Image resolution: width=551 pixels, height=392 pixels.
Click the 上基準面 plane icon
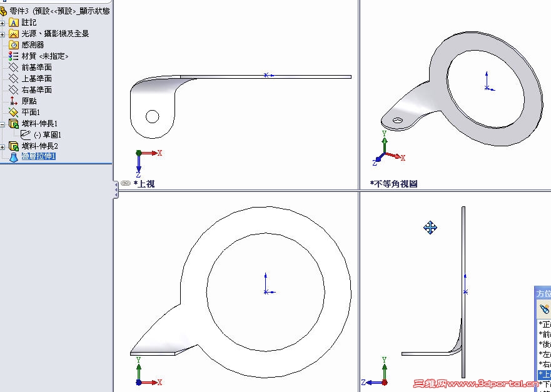tap(13, 79)
